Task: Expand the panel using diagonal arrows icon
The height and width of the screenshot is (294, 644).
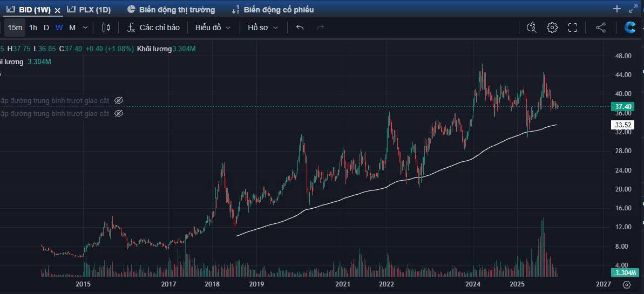Action: 633,9
